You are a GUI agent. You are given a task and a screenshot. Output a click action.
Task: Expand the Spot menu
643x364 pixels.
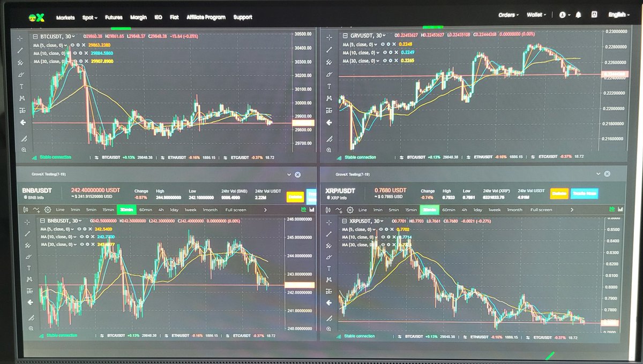tap(89, 17)
